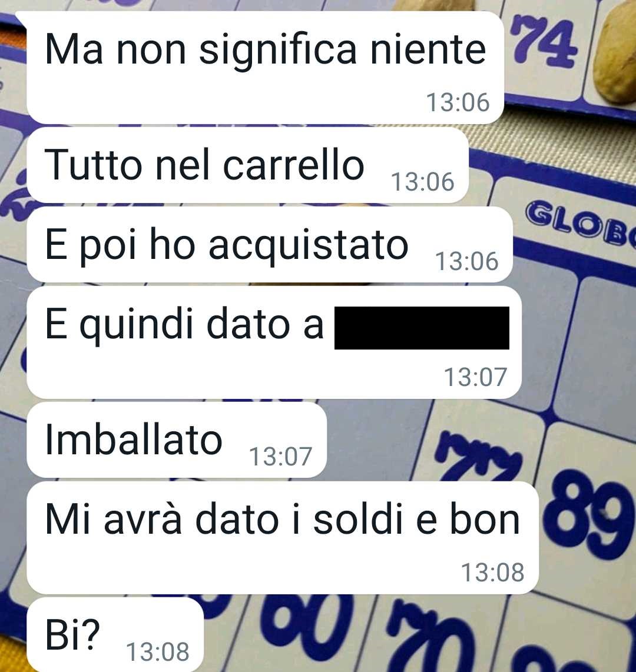This screenshot has width=636, height=672.
Task: Tap the number 89 on the bingo card background
Action: 588,515
